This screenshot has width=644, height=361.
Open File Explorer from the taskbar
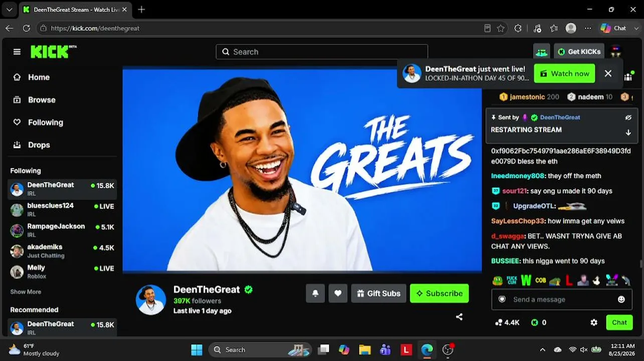point(365,349)
